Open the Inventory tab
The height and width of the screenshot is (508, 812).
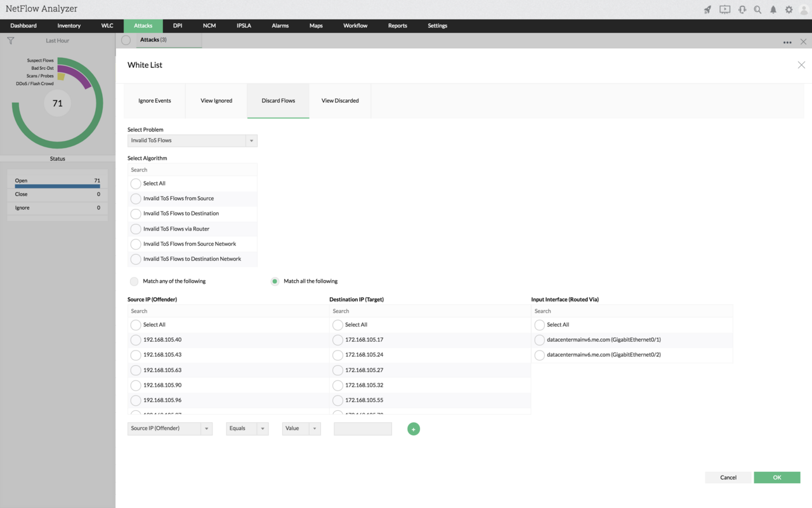pos(69,26)
